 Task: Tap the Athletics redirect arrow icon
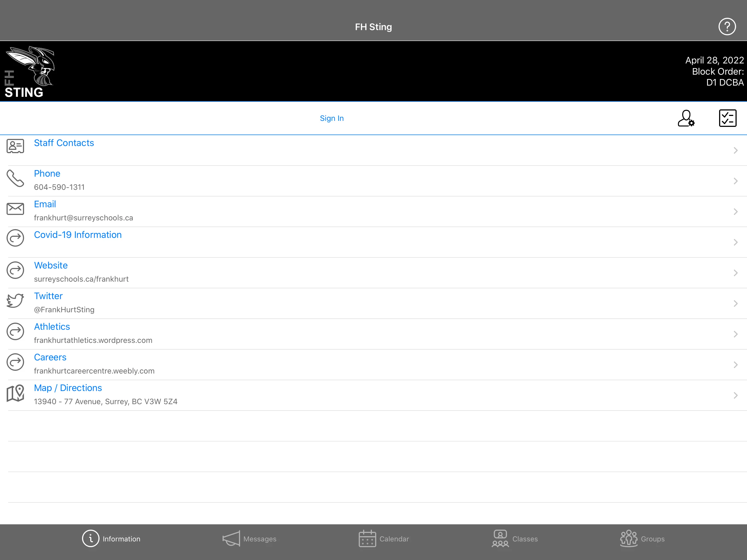[x=15, y=331]
